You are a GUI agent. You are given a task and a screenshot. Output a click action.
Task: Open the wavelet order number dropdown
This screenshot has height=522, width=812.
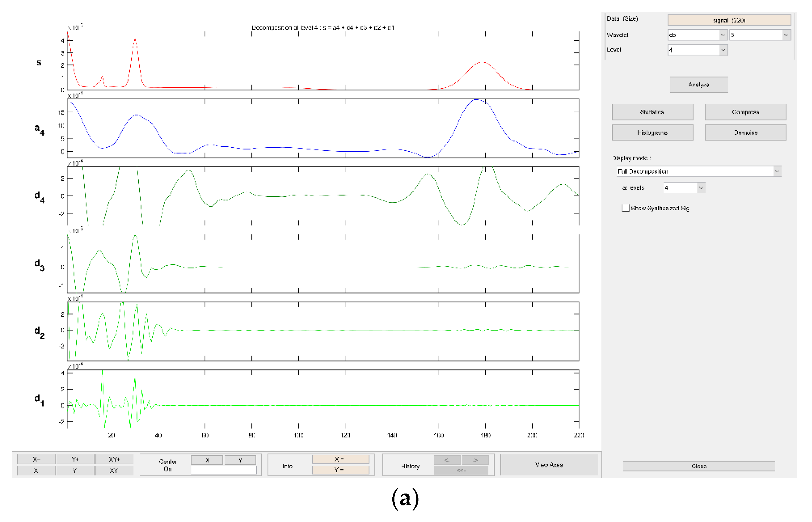pyautogui.click(x=786, y=35)
